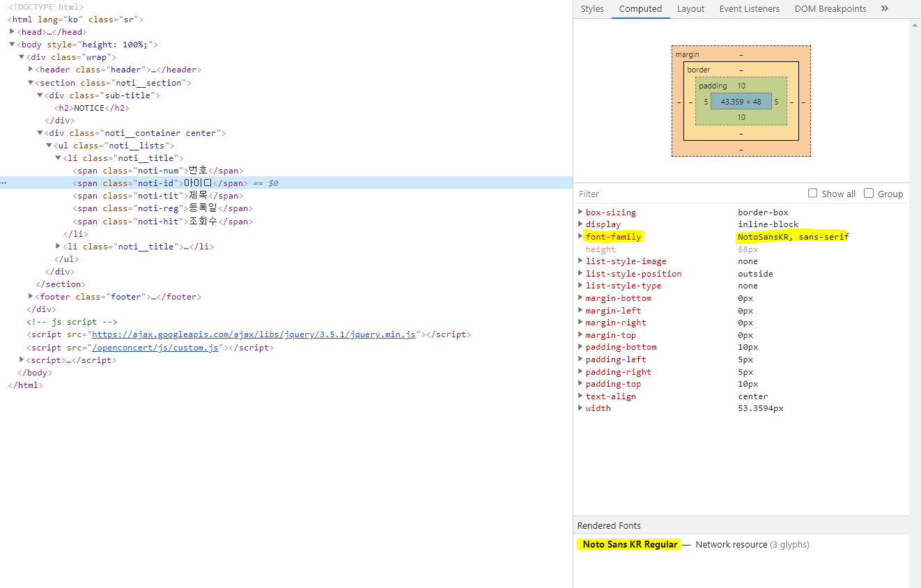Click the inline-block display value

[768, 224]
